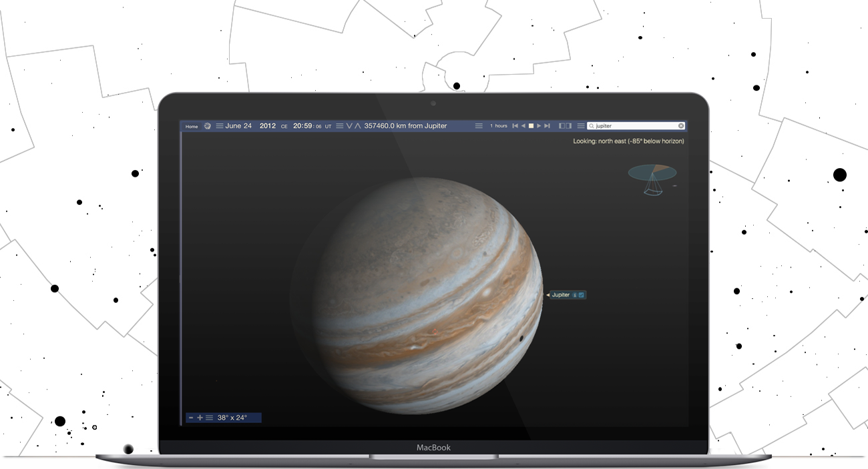Screen dimensions: 868x469
Task: Toggle the CE era label
Action: click(x=284, y=126)
